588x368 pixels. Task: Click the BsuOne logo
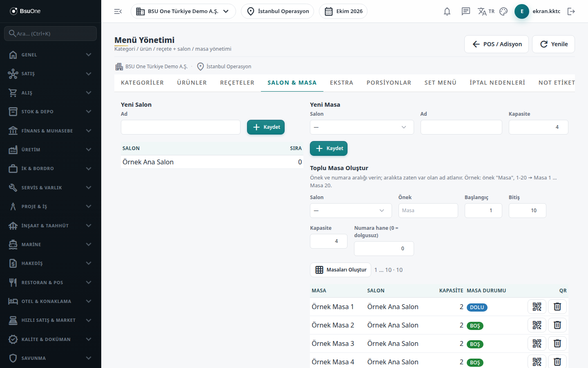point(25,11)
